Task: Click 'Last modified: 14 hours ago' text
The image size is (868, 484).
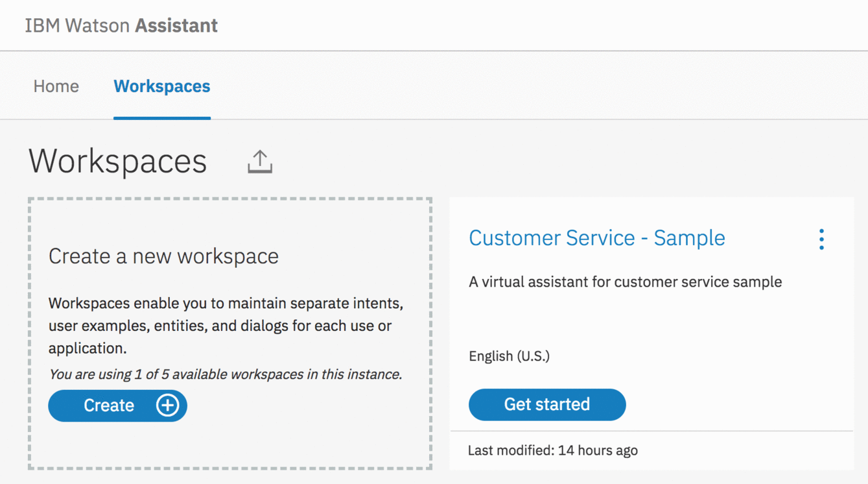Action: pyautogui.click(x=553, y=450)
